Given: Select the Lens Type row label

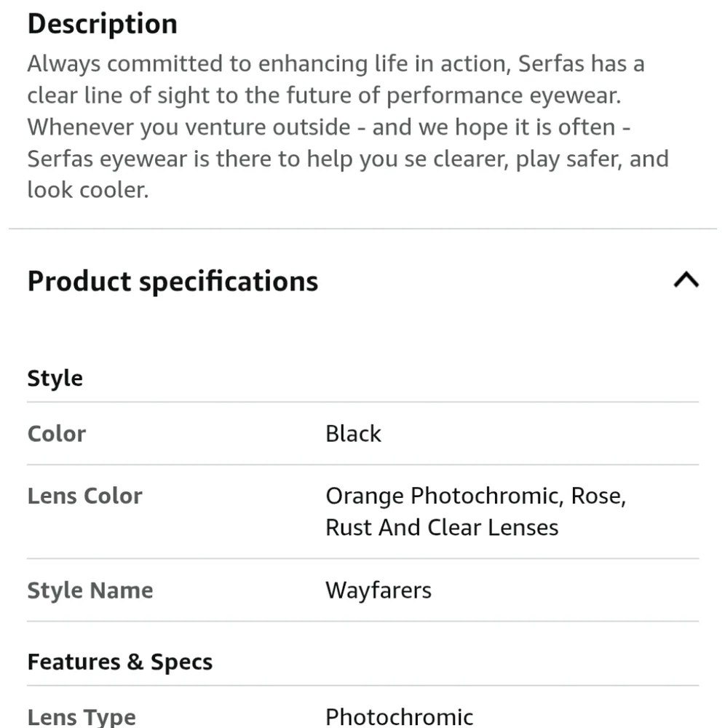Looking at the screenshot, I should [82, 716].
